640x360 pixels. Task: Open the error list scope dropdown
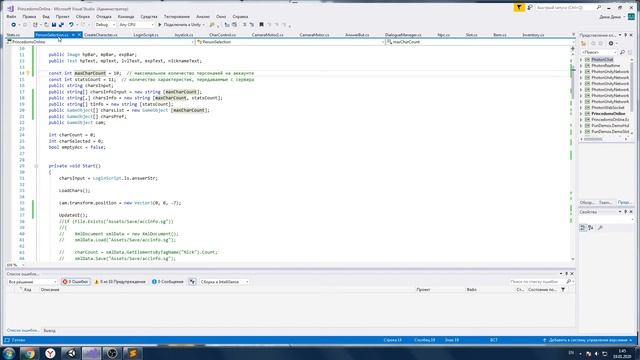[x=32, y=282]
